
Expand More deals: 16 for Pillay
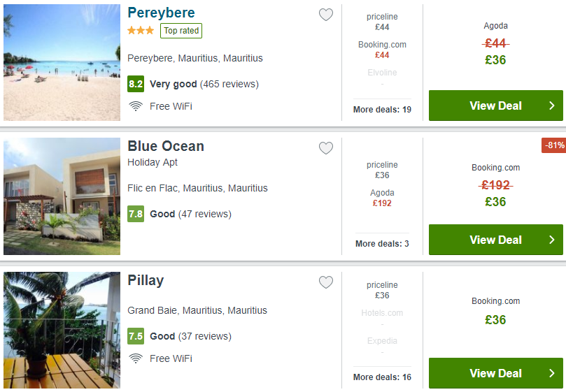[382, 377]
